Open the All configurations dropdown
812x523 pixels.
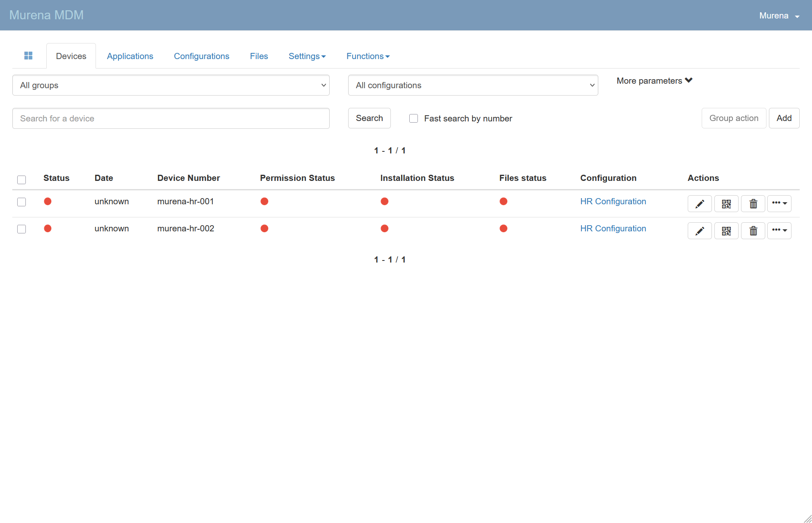[473, 85]
